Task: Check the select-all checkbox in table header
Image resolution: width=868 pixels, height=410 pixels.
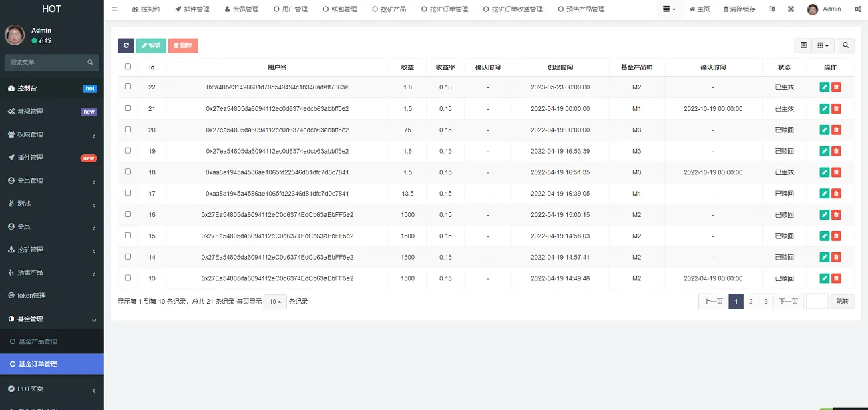Action: click(127, 67)
